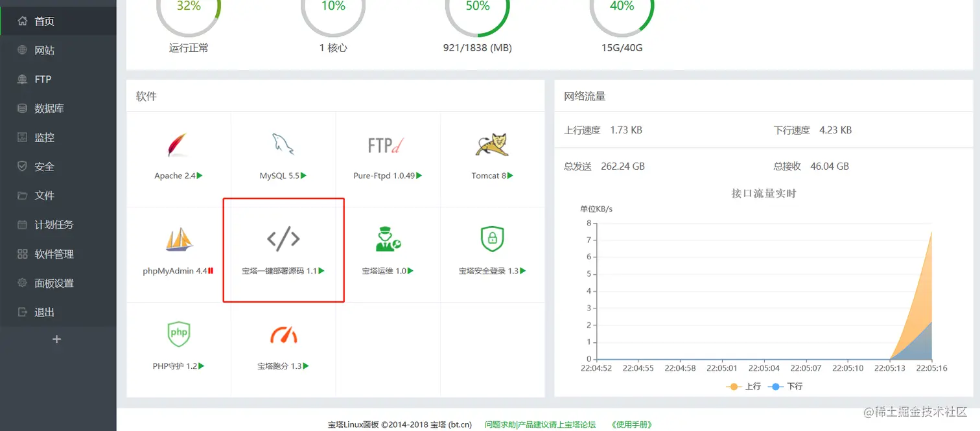Toggle 上行 series in chart legend
980x431 pixels.
743,386
